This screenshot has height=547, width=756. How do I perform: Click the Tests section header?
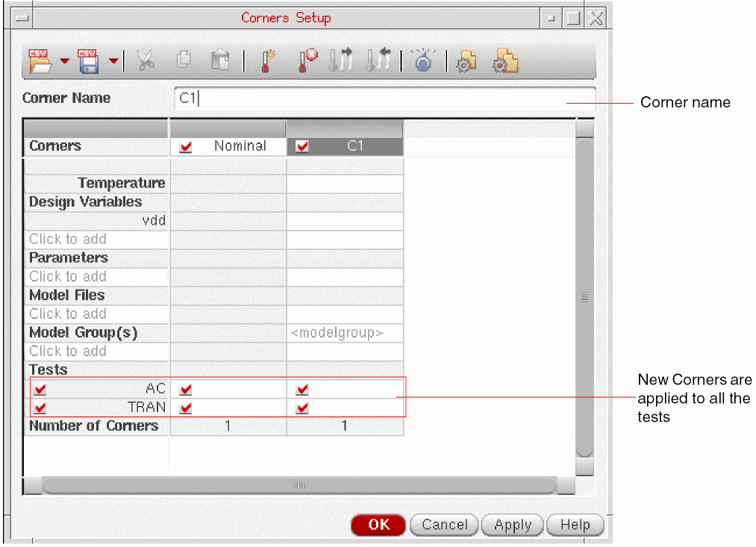pyautogui.click(x=96, y=369)
